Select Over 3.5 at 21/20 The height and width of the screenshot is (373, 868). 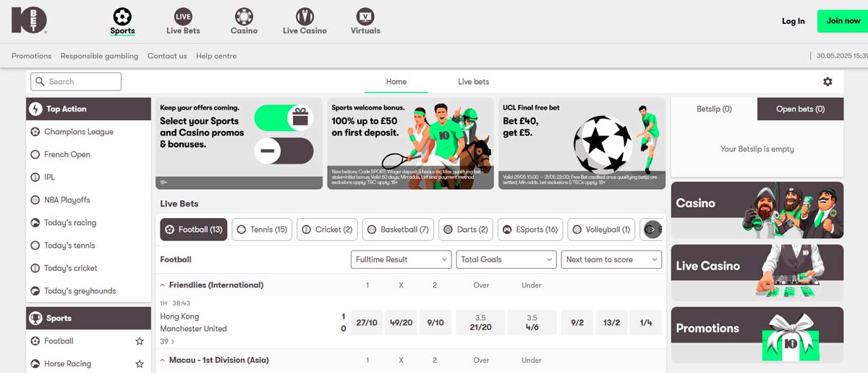coord(481,323)
